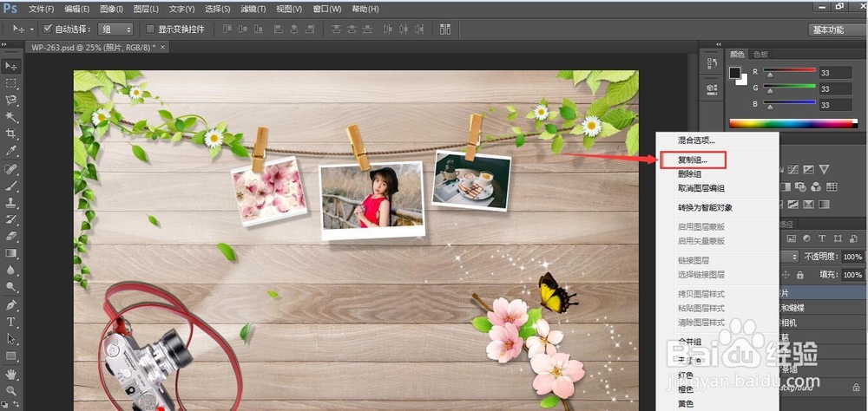This screenshot has width=868, height=411.
Task: Choose 删除组 from the context menu
Action: (690, 173)
